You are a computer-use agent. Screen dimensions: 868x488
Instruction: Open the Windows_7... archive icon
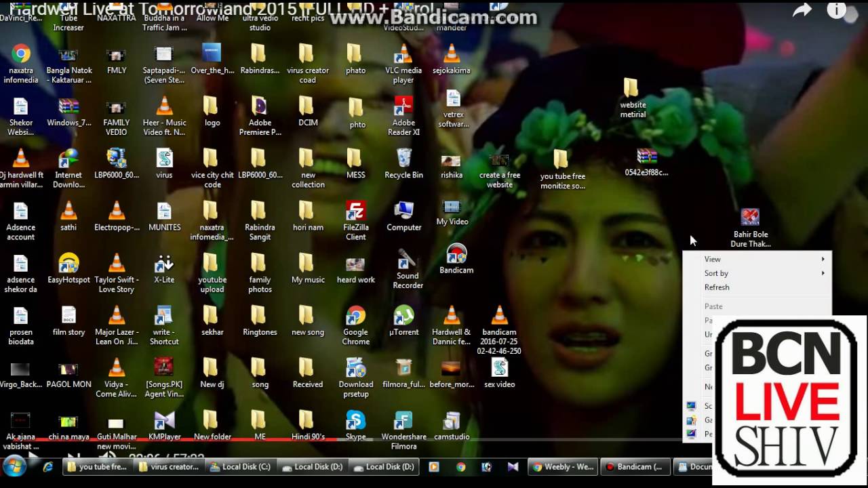coord(68,111)
